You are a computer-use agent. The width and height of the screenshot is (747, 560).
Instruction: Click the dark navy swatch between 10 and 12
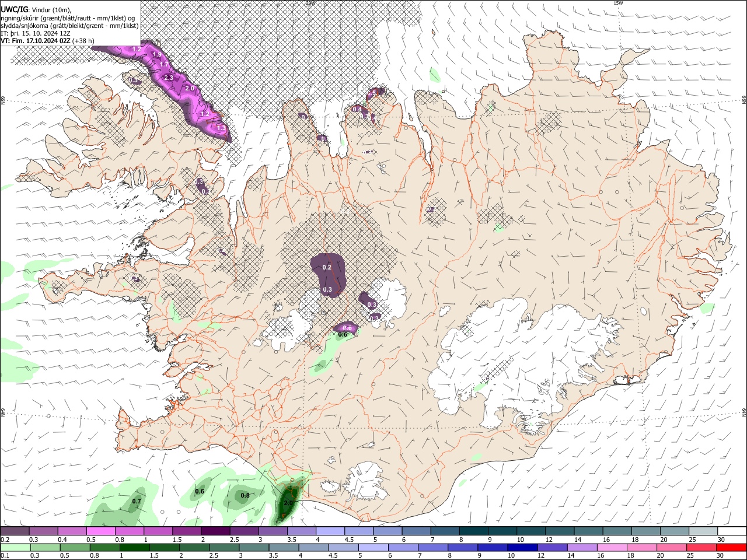(x=521, y=547)
